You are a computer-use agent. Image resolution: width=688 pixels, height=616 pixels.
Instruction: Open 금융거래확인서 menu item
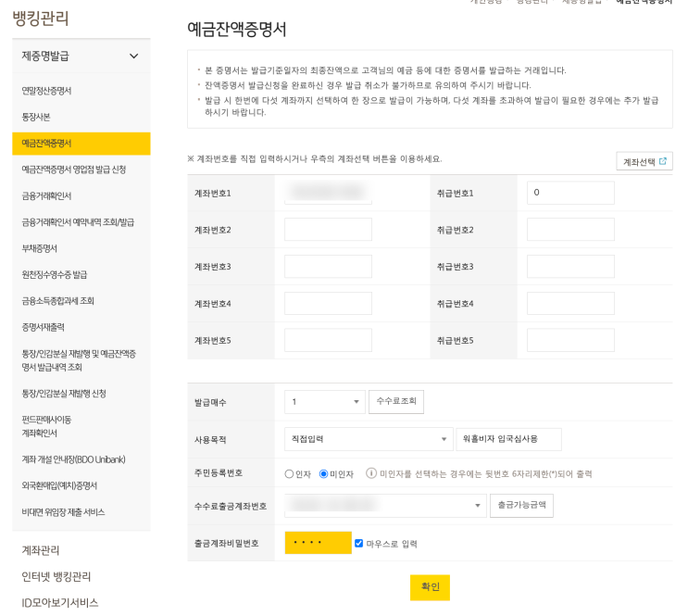(46, 195)
